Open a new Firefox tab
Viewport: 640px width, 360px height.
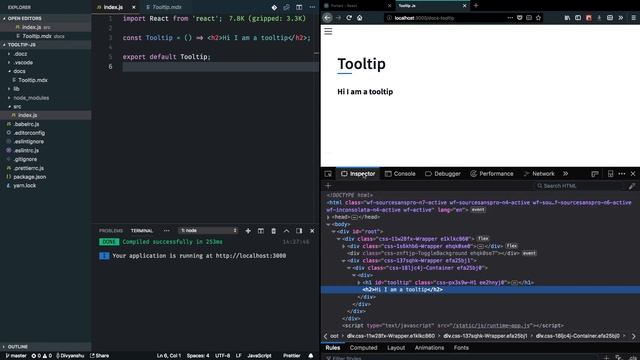pyautogui.click(x=476, y=6)
